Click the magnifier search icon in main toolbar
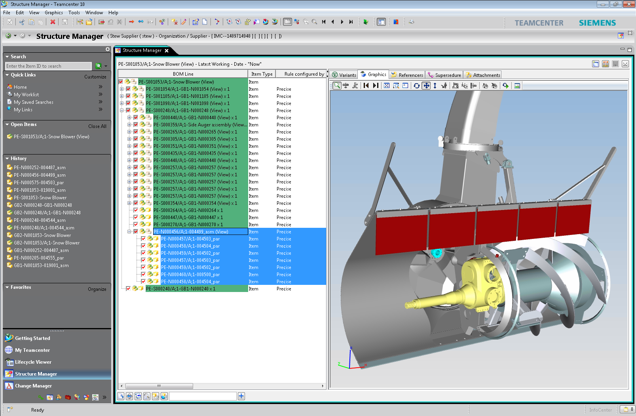 coord(314,22)
